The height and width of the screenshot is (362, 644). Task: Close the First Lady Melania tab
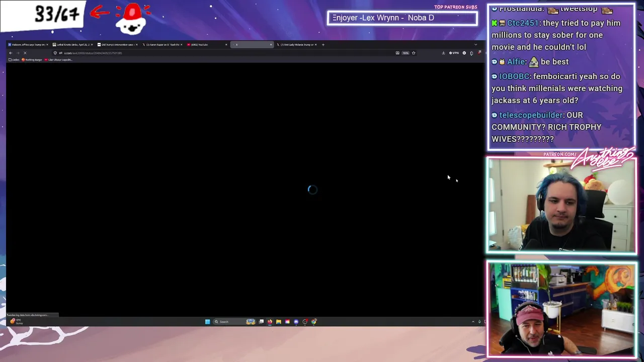(x=315, y=44)
